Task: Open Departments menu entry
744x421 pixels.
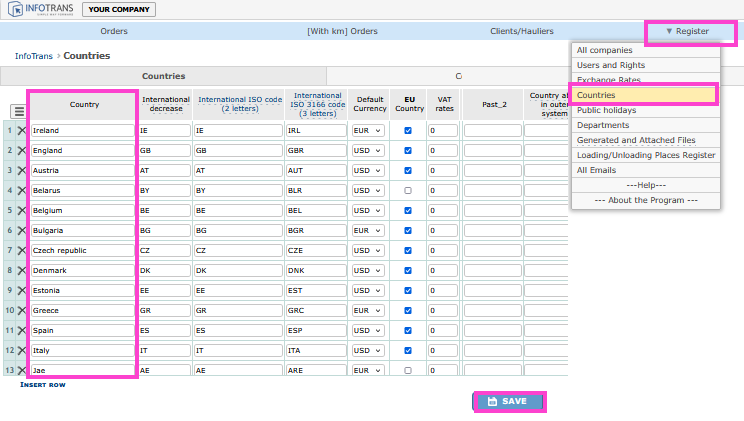Action: [x=646, y=125]
